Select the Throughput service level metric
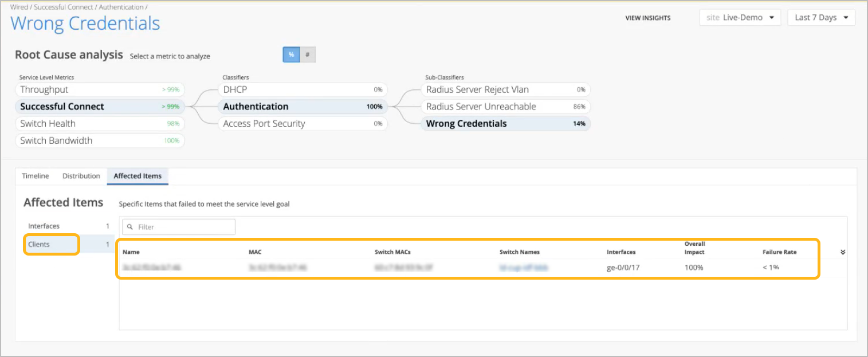Screen dimensions: 868x357 pyautogui.click(x=100, y=89)
